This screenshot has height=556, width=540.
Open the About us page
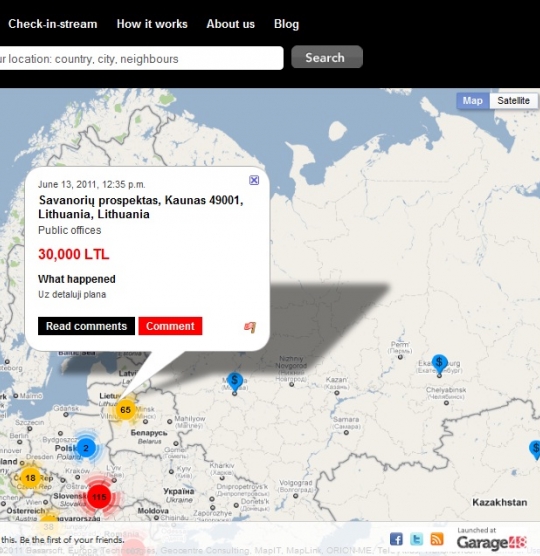click(230, 24)
